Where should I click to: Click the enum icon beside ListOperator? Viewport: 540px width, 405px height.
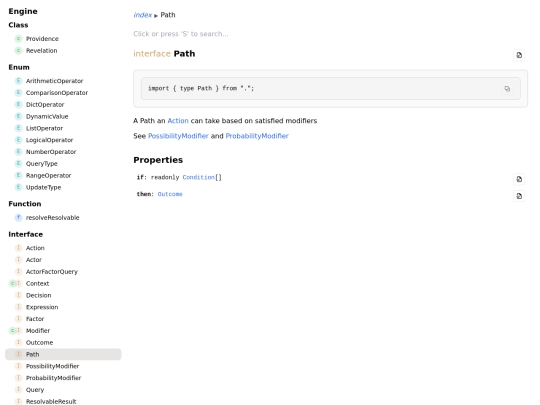19,128
